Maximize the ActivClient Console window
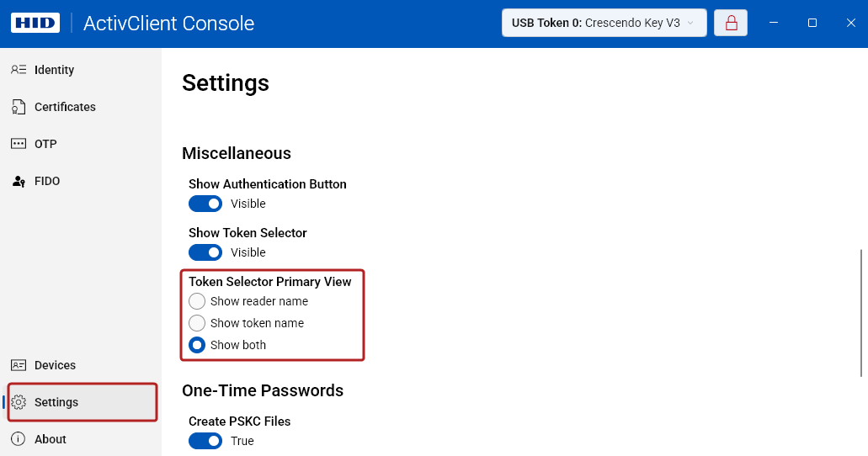The image size is (868, 456). (812, 23)
